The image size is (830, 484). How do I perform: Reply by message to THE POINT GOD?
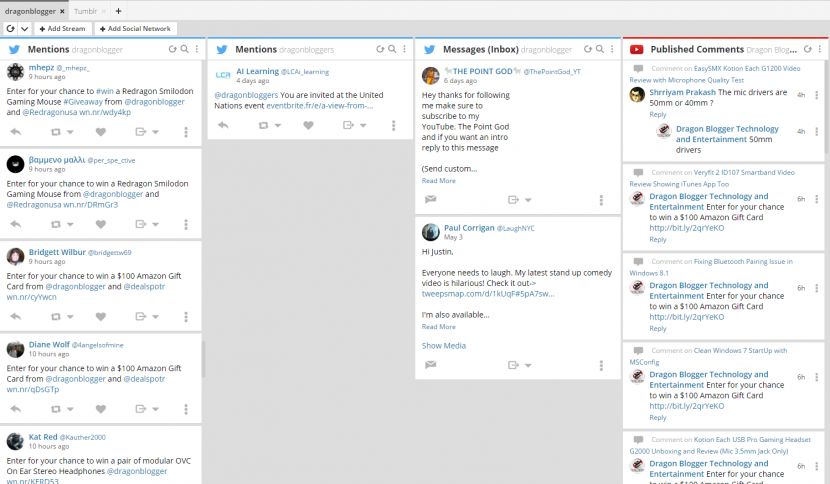coord(431,199)
